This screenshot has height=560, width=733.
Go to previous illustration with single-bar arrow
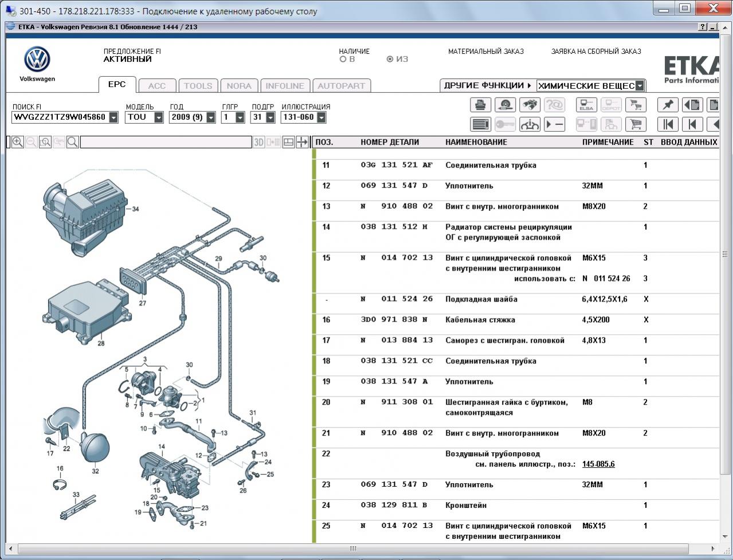[692, 124]
